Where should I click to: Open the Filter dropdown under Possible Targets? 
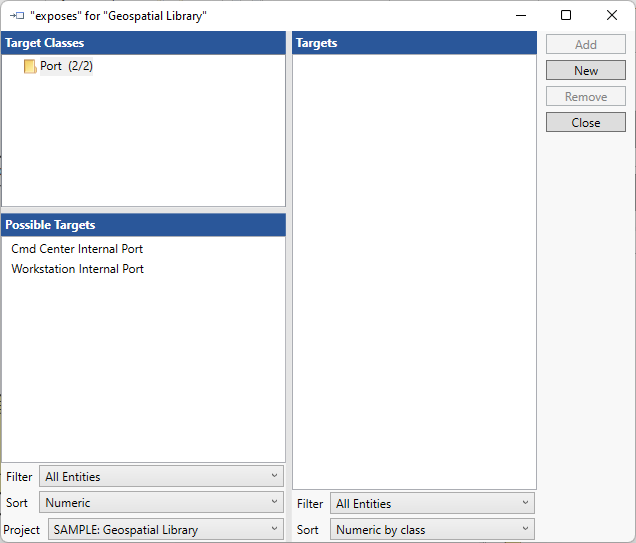tap(161, 477)
